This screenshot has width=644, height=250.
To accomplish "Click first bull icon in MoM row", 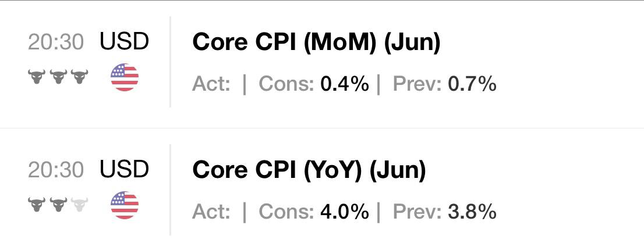I will pyautogui.click(x=37, y=77).
